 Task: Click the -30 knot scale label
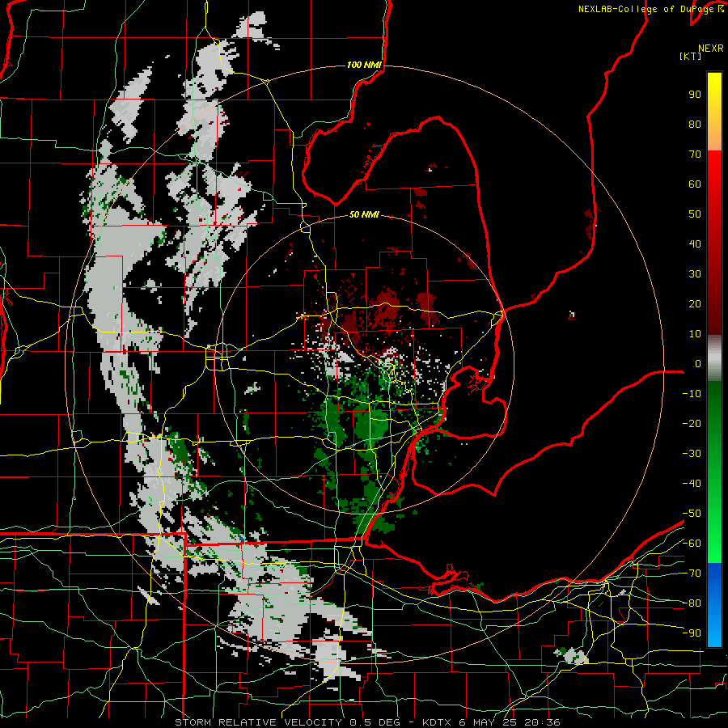click(x=692, y=454)
